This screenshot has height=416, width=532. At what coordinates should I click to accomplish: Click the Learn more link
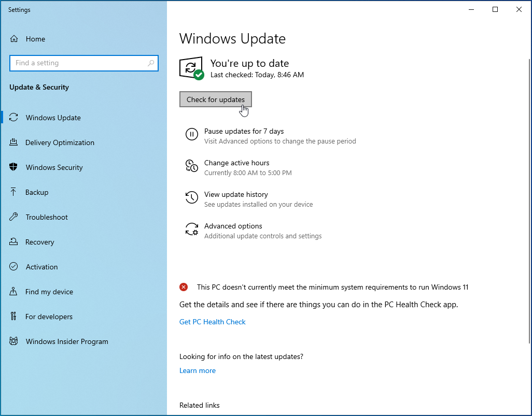(x=198, y=370)
